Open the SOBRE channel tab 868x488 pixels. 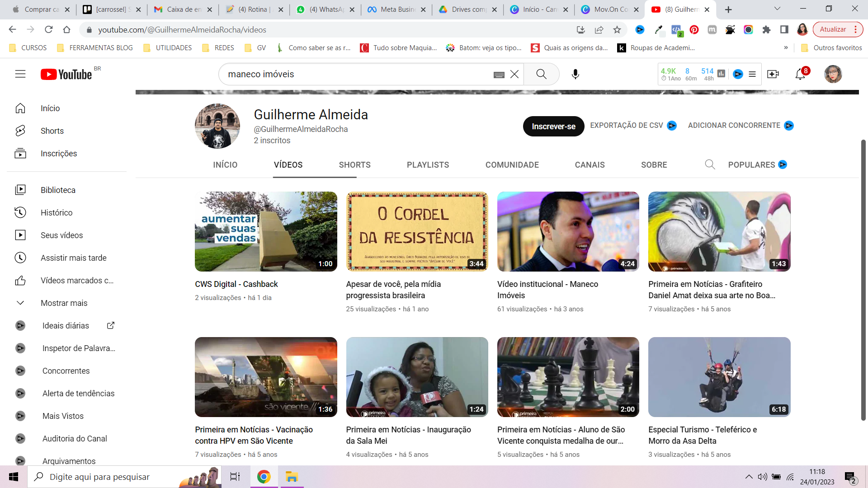654,165
